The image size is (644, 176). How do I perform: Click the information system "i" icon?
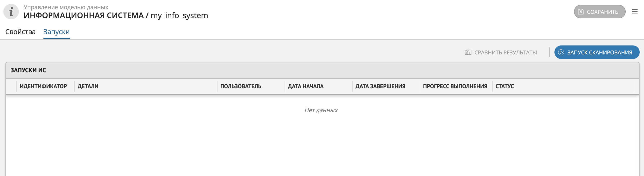pyautogui.click(x=11, y=12)
